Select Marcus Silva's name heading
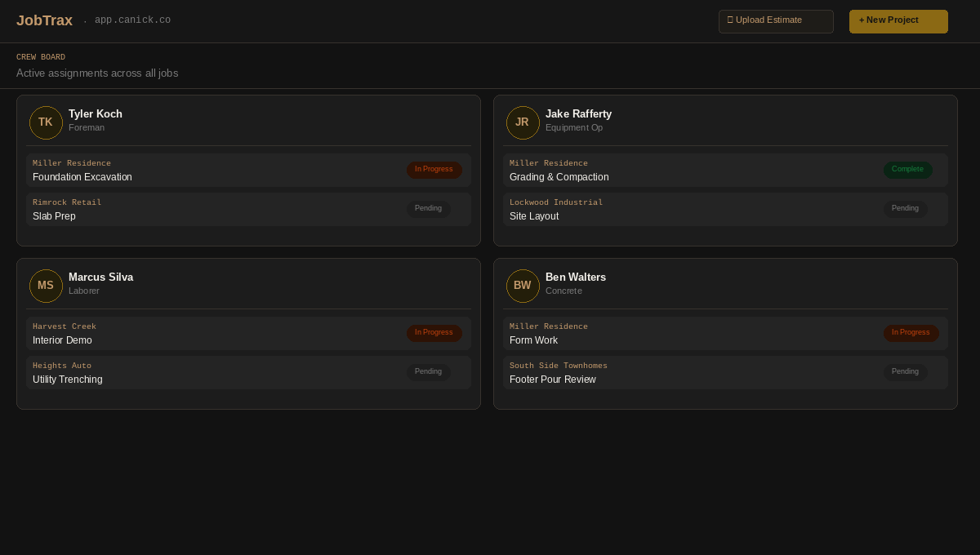Image resolution: width=980 pixels, height=555 pixels. coord(100,277)
